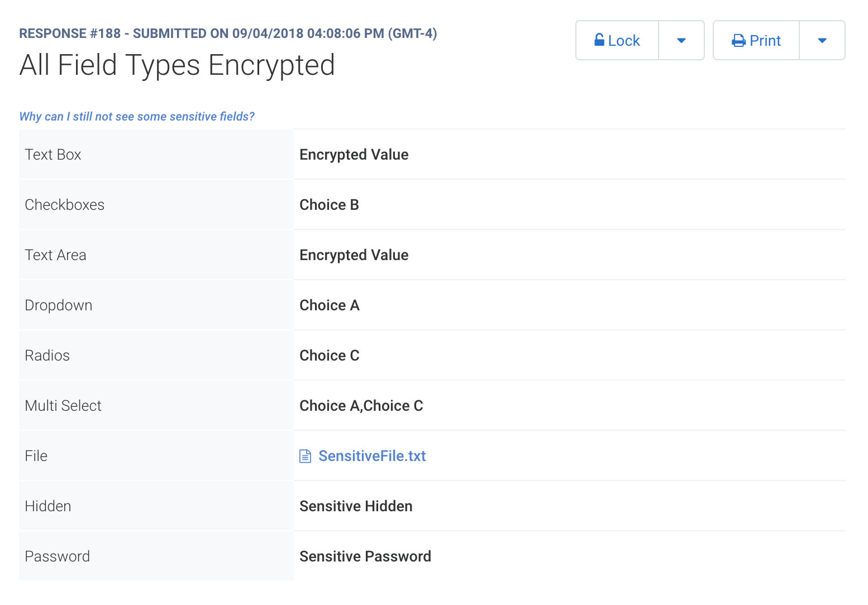This screenshot has width=868, height=605.
Task: Open 'Why can I still not see' link
Action: 137,116
